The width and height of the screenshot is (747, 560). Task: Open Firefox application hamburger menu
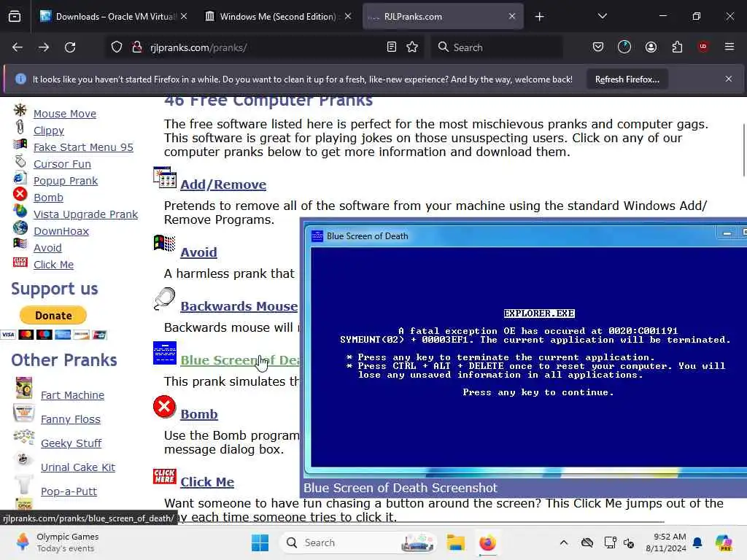(729, 47)
